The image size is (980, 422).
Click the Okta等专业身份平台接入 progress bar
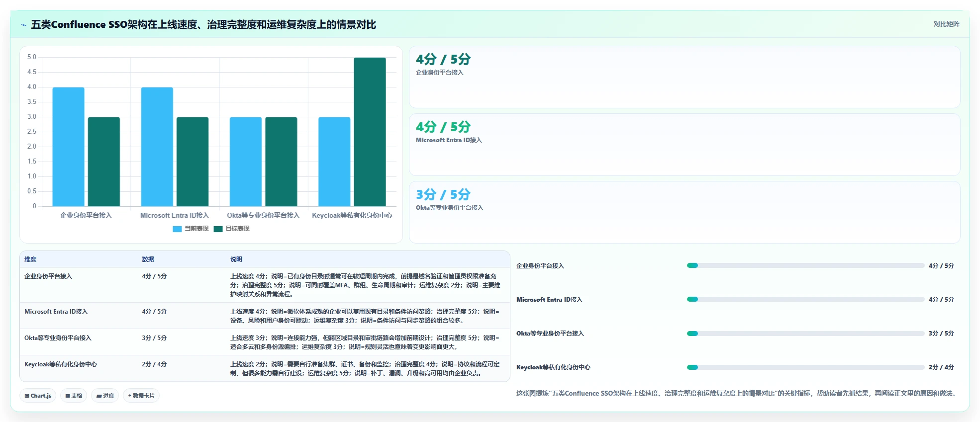point(805,334)
